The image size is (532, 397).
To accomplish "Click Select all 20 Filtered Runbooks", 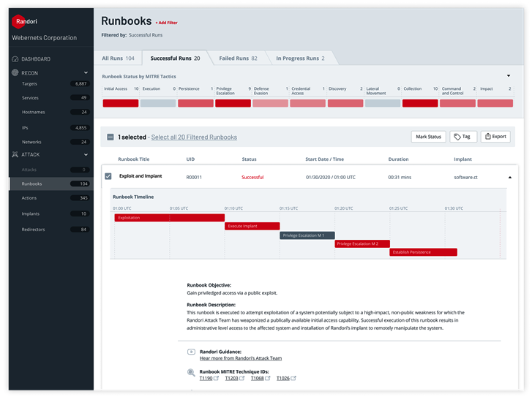I will (x=194, y=137).
